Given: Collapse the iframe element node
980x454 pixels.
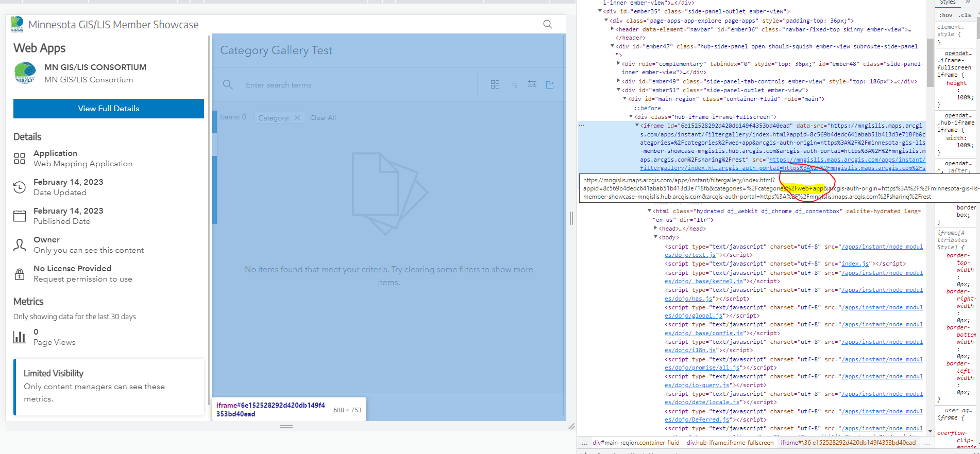Looking at the screenshot, I should [637, 125].
